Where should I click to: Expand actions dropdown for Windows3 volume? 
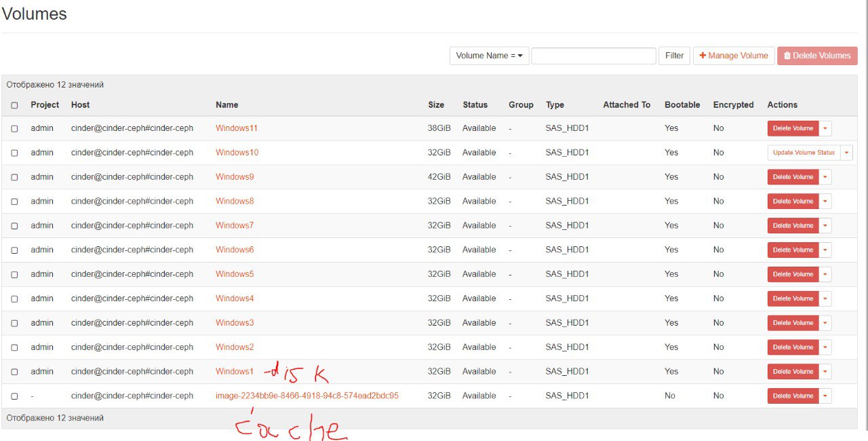[825, 323]
